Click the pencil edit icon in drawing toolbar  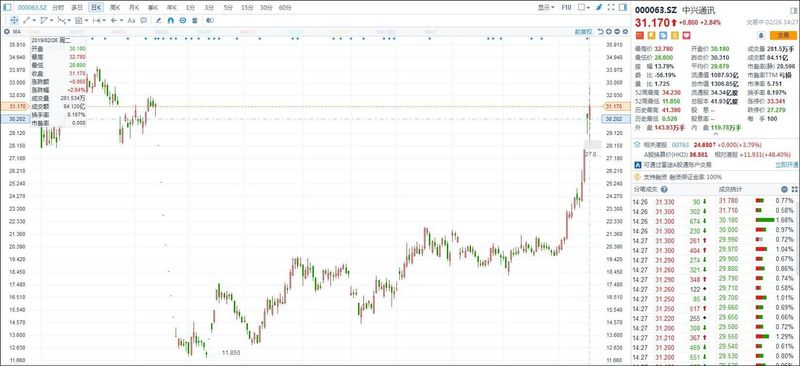pos(158,20)
